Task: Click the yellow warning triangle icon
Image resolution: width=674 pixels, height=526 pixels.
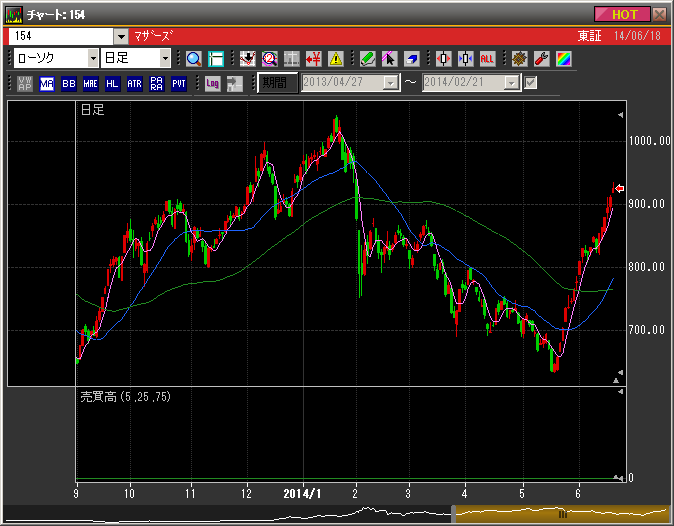Action: [x=335, y=58]
